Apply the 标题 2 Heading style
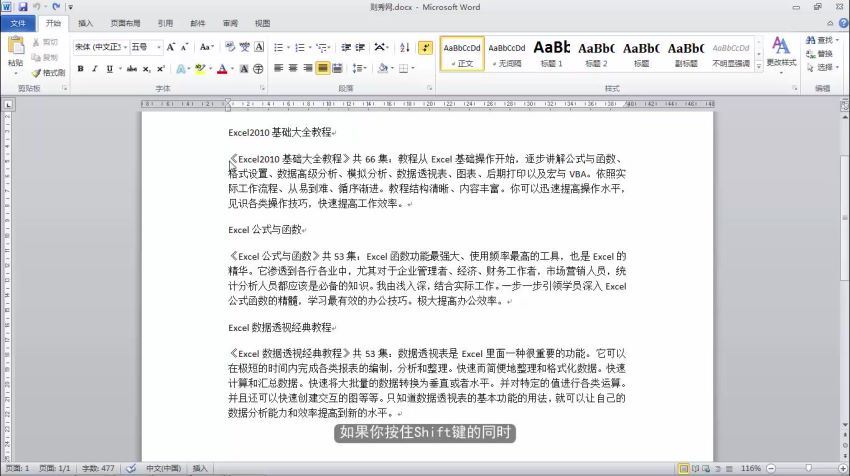The image size is (850, 476). (x=596, y=54)
